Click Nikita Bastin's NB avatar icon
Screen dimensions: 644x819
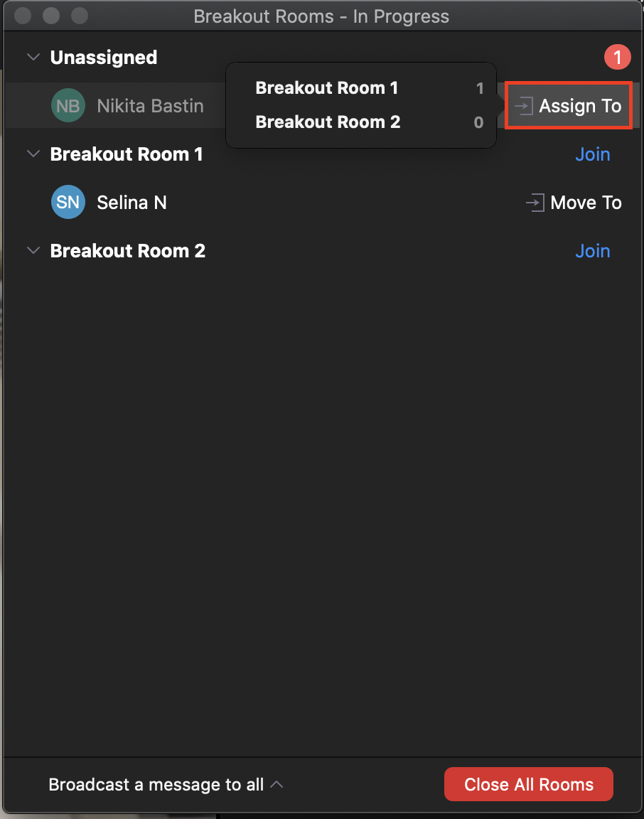pos(68,105)
